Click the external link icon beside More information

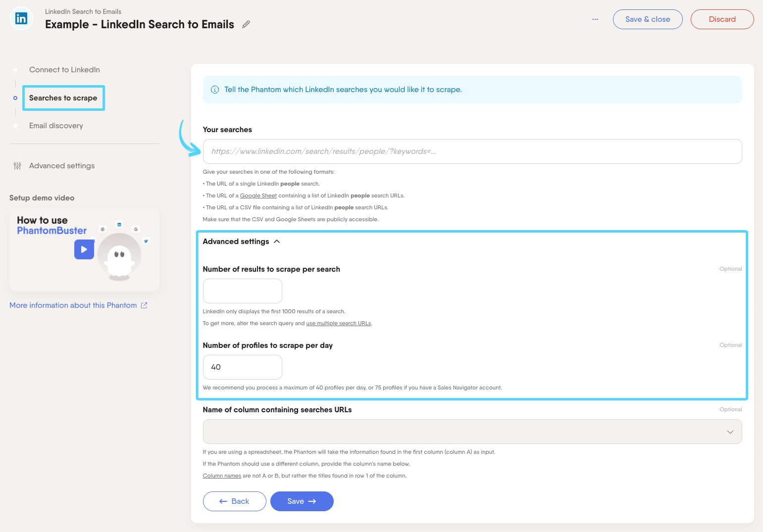point(144,305)
